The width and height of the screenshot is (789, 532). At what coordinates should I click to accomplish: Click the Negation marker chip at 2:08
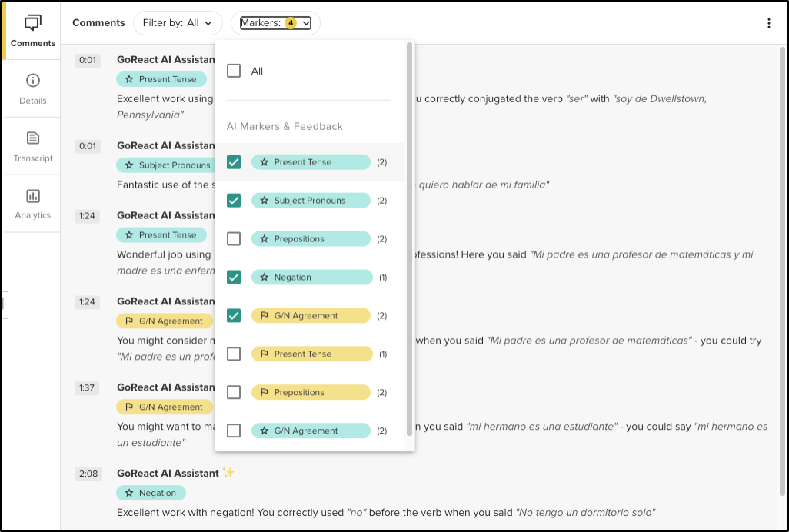pos(151,493)
